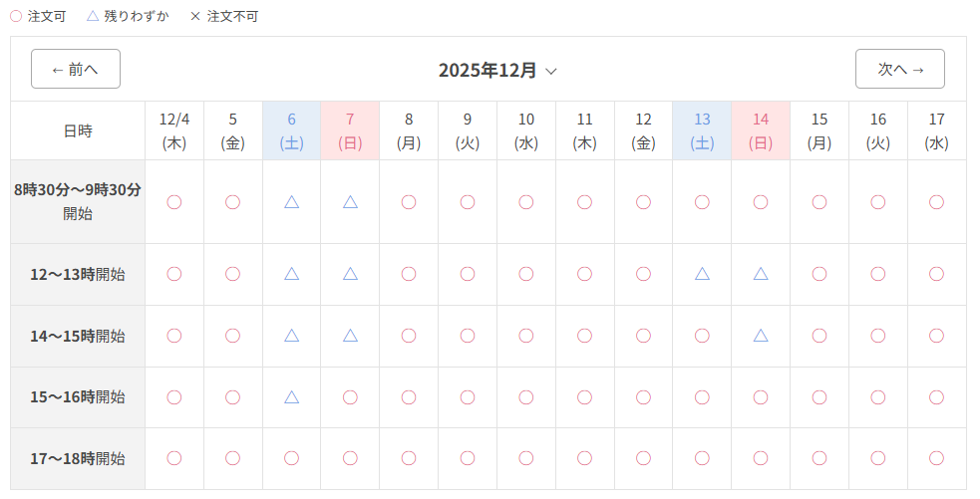Choose triangle on 6 (土) at 15〜16時
The image size is (980, 499).
pos(291,397)
